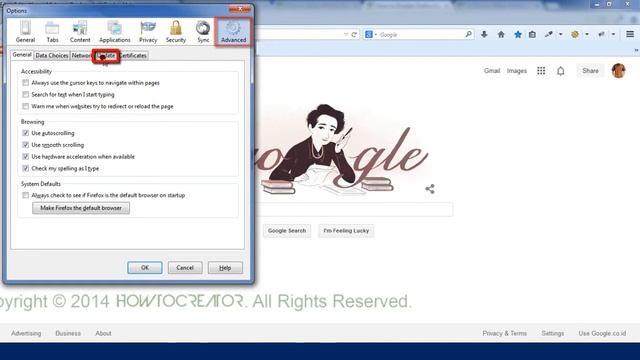Open the Sync options category
Viewport: 640px width, 360px height.
(203, 32)
